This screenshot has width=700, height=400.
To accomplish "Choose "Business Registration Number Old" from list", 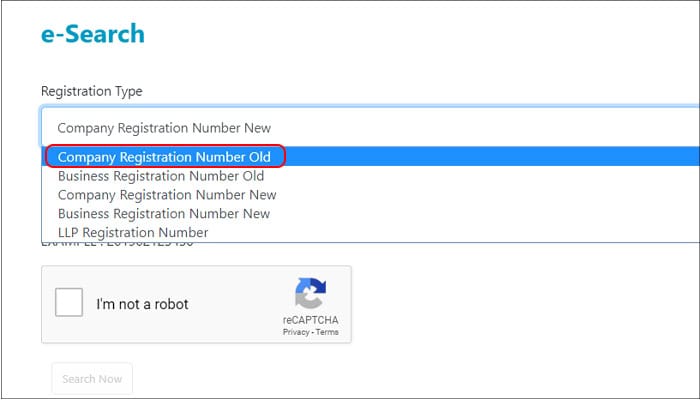I will (x=161, y=176).
